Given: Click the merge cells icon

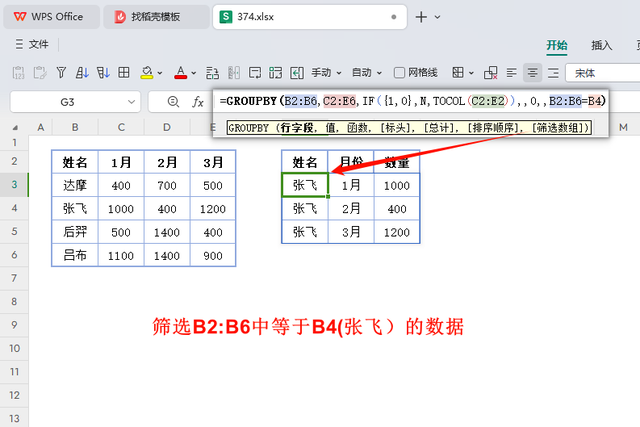Looking at the screenshot, I should coord(276,73).
